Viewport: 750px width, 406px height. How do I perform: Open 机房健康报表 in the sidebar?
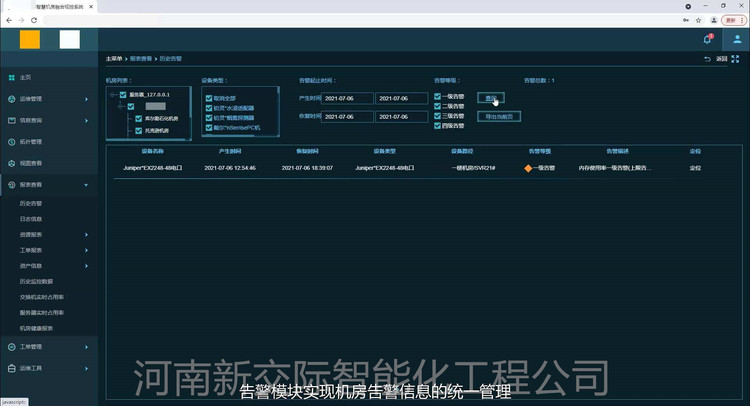tap(36, 329)
